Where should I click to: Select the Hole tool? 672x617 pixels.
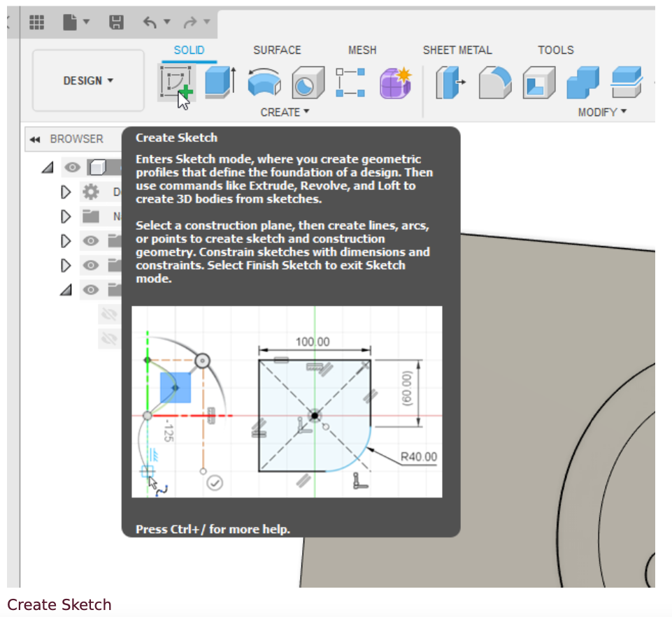308,82
